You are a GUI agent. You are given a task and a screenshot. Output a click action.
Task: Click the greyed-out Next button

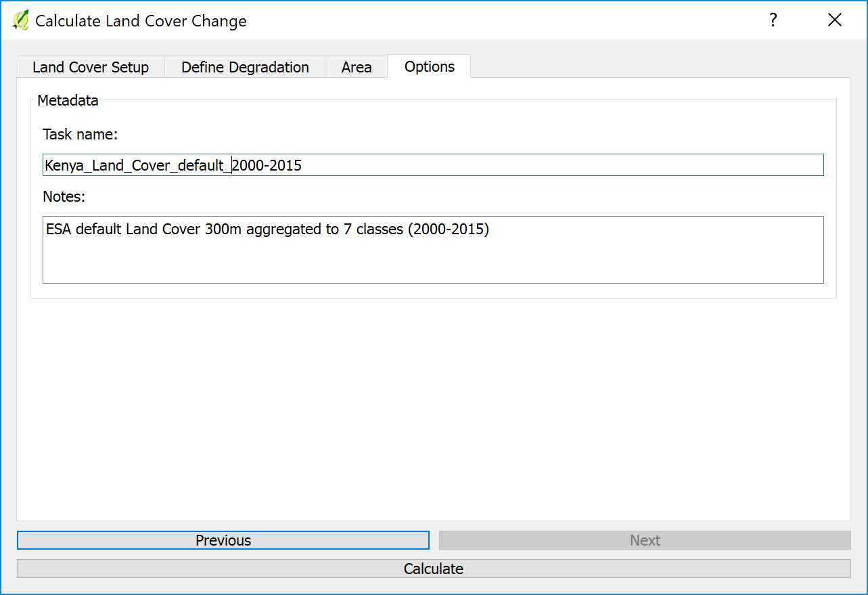(644, 540)
